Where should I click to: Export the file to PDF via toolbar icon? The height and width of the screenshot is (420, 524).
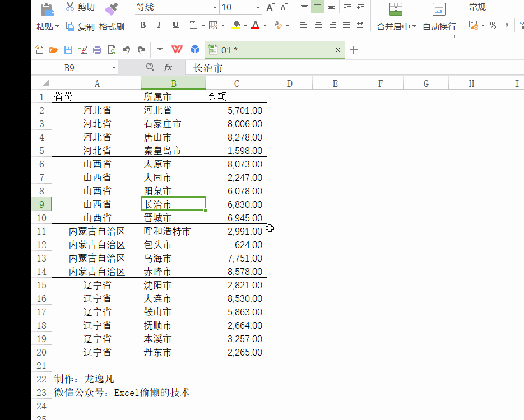82,50
